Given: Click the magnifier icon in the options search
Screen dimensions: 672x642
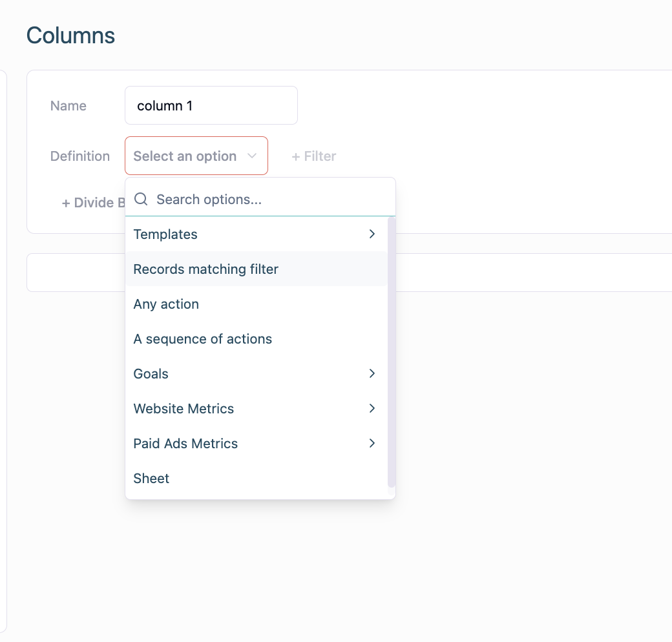Looking at the screenshot, I should coord(141,199).
